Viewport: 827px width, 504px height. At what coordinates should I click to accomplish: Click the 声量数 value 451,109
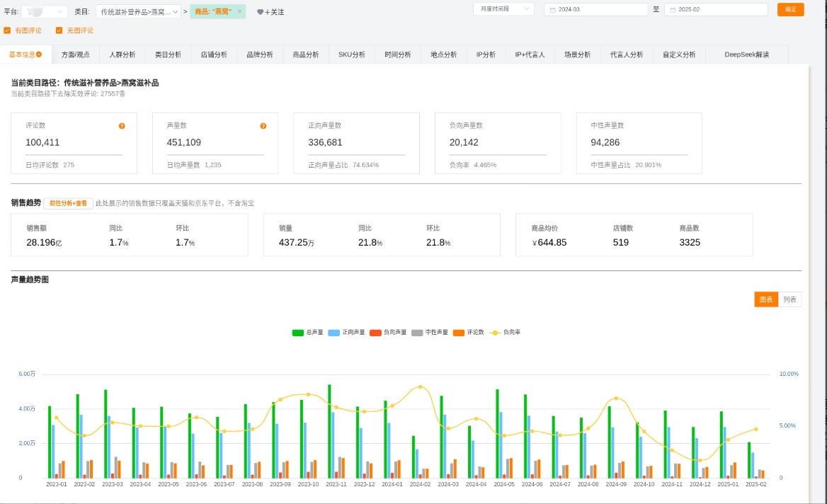coord(184,142)
